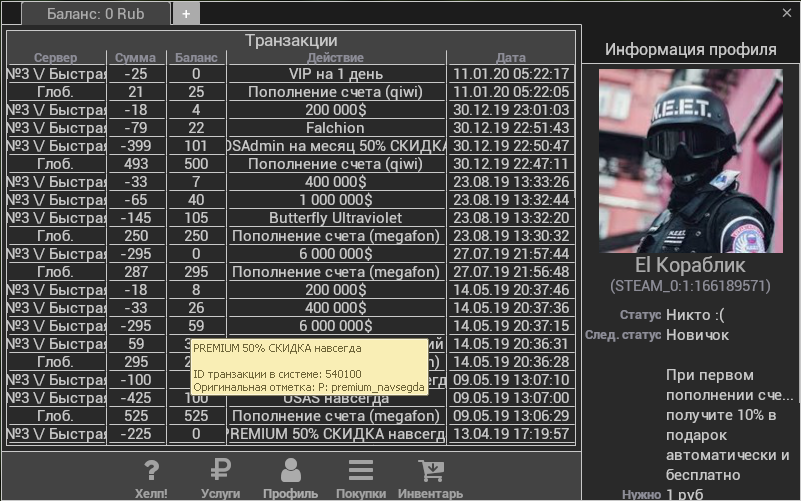Image resolution: width=801 pixels, height=501 pixels.
Task: Select the VIP на 1 день transaction
Action: (x=335, y=74)
